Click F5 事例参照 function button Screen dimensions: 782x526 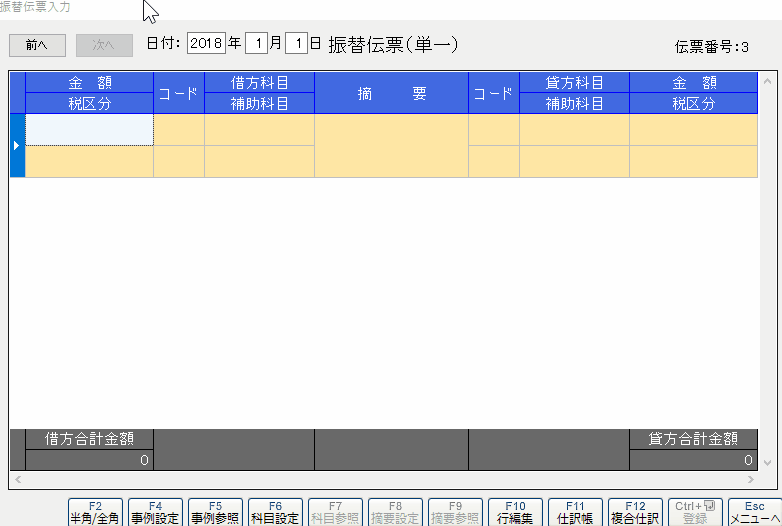point(215,512)
